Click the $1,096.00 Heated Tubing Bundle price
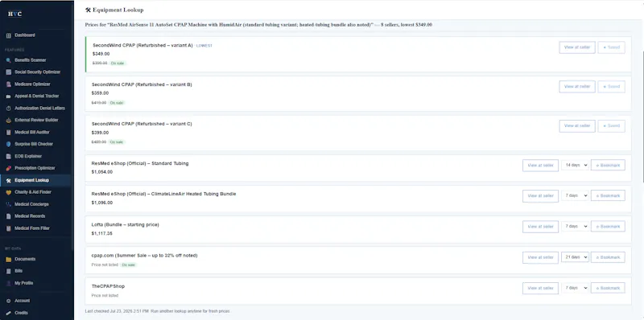This screenshot has height=320, width=644. pos(102,203)
